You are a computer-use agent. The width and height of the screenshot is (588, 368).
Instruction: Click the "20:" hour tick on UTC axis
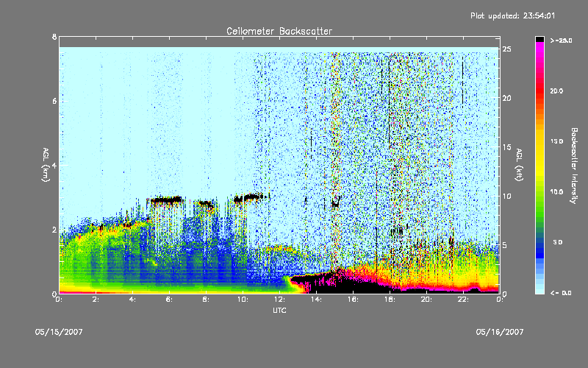click(427, 300)
